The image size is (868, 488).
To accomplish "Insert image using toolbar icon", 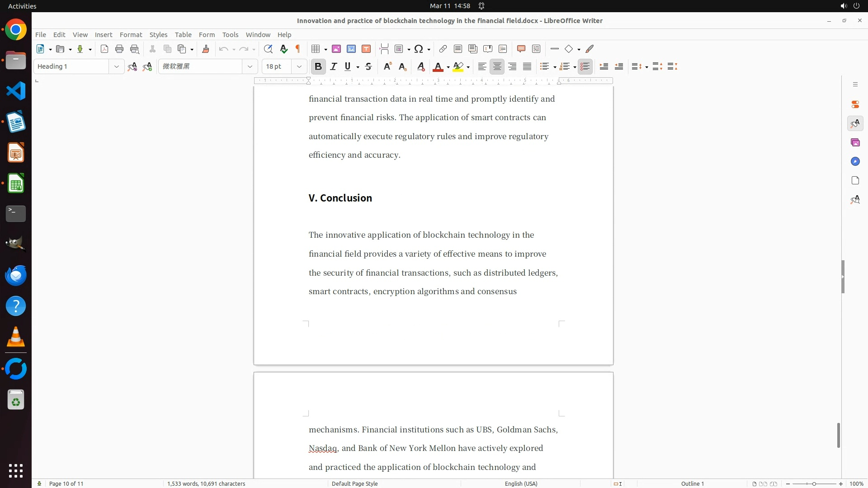I will 336,49.
